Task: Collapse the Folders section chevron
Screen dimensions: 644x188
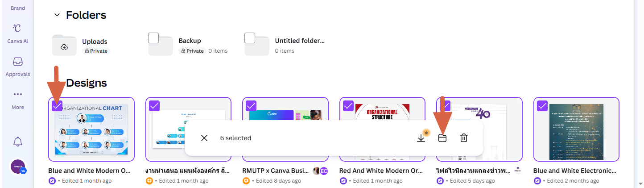Action: pos(57,15)
